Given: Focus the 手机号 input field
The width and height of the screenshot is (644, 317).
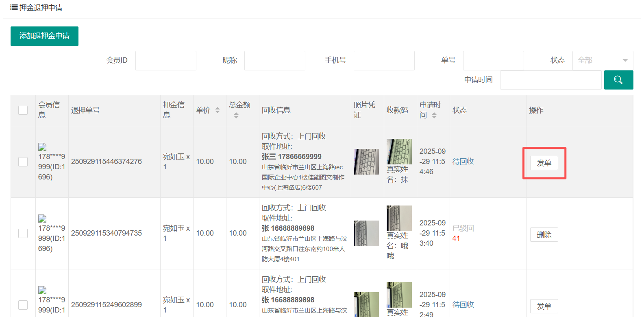Looking at the screenshot, I should click(x=384, y=61).
